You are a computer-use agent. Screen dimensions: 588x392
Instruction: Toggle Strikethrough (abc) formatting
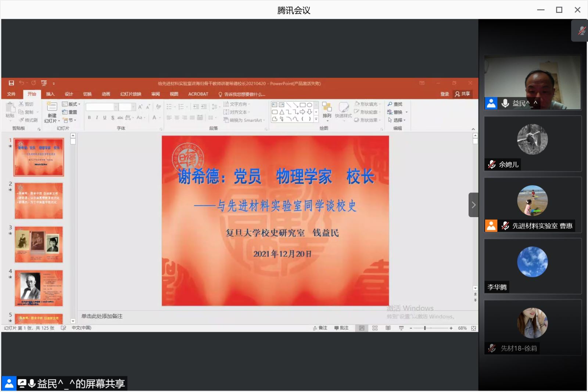click(x=120, y=118)
